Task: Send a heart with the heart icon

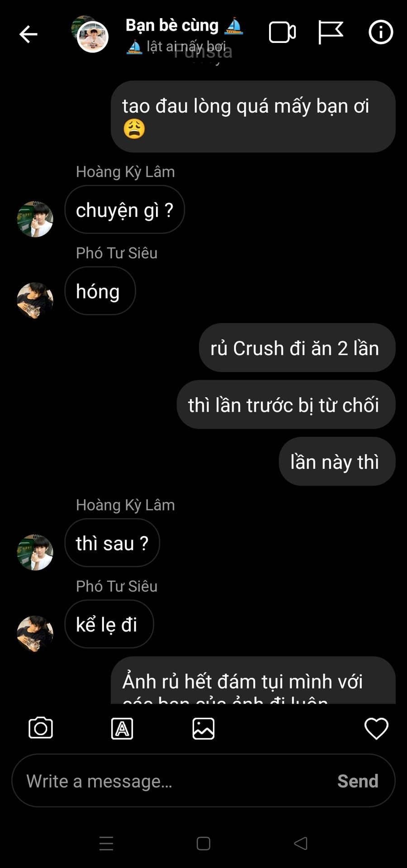Action: point(376,728)
